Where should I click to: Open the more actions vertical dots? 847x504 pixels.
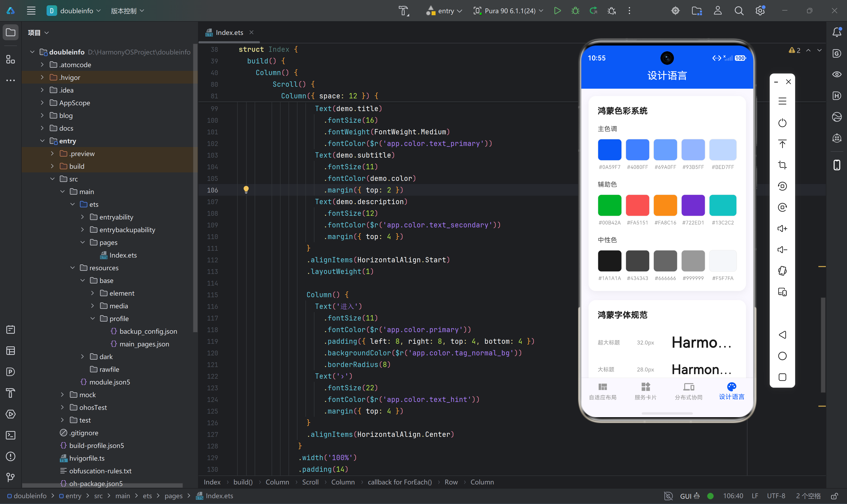click(x=629, y=11)
